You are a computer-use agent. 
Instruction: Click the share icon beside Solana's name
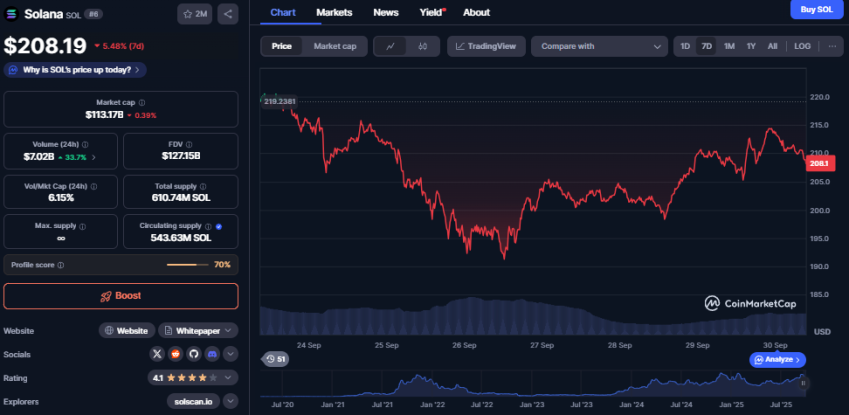click(x=228, y=14)
